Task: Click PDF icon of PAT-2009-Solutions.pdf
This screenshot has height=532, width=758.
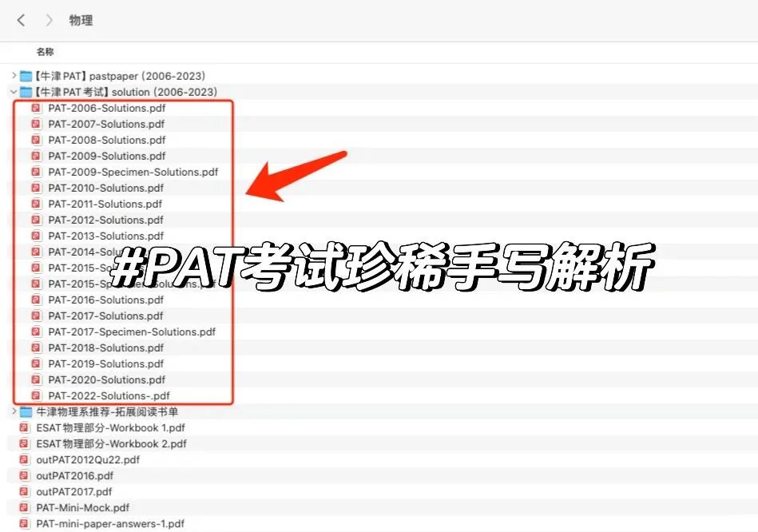Action: point(36,156)
